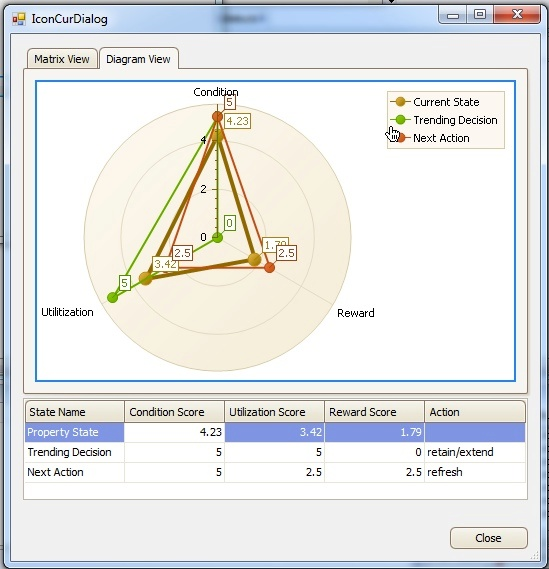Image resolution: width=549 pixels, height=569 pixels.
Task: Click the window resize grip corner
Action: [x=535, y=555]
